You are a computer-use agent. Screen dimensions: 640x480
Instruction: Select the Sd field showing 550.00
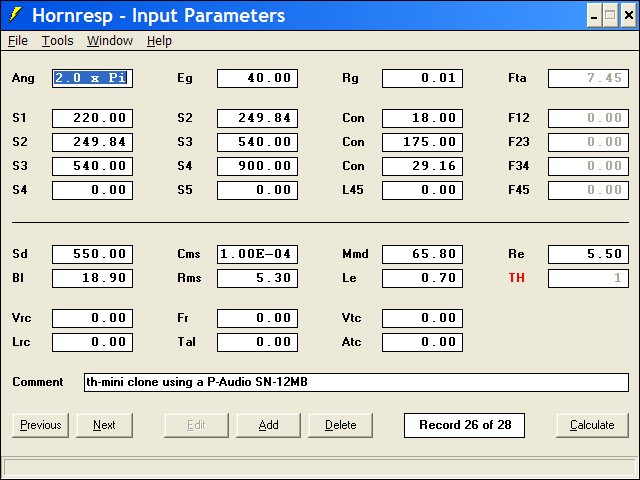point(92,254)
